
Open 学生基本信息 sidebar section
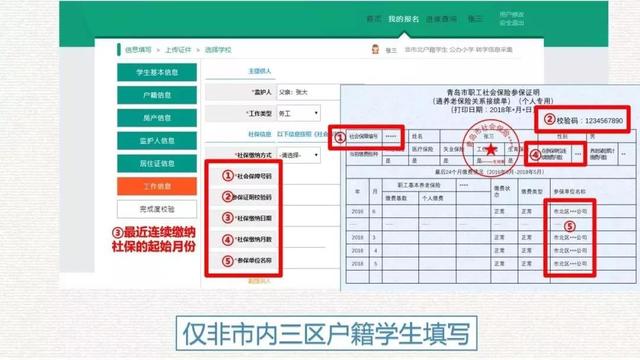(x=157, y=72)
